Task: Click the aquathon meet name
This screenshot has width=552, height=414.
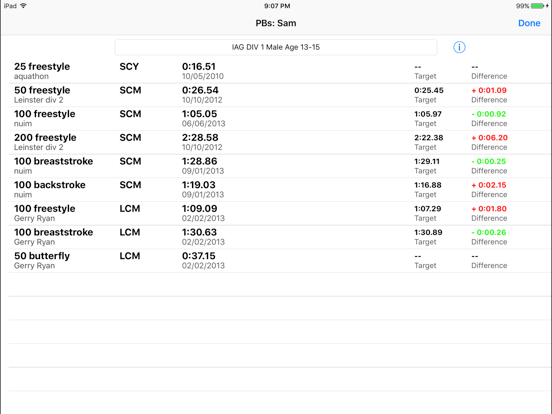Action: pyautogui.click(x=31, y=76)
